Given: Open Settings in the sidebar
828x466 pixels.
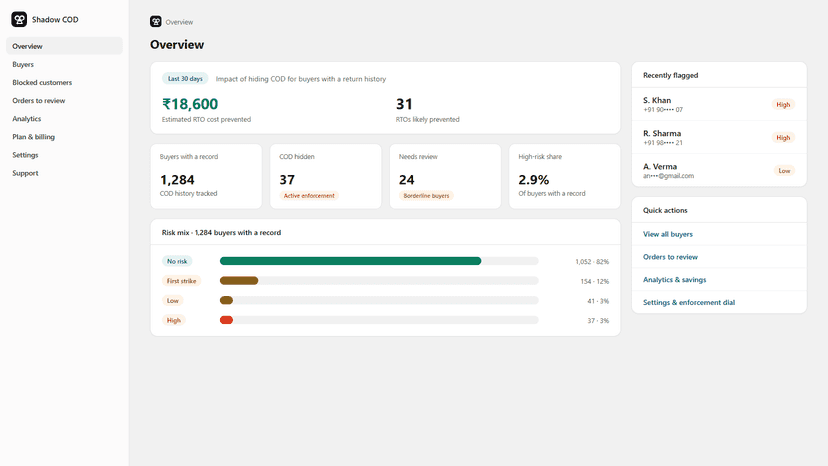Looking at the screenshot, I should pyautogui.click(x=64, y=155).
